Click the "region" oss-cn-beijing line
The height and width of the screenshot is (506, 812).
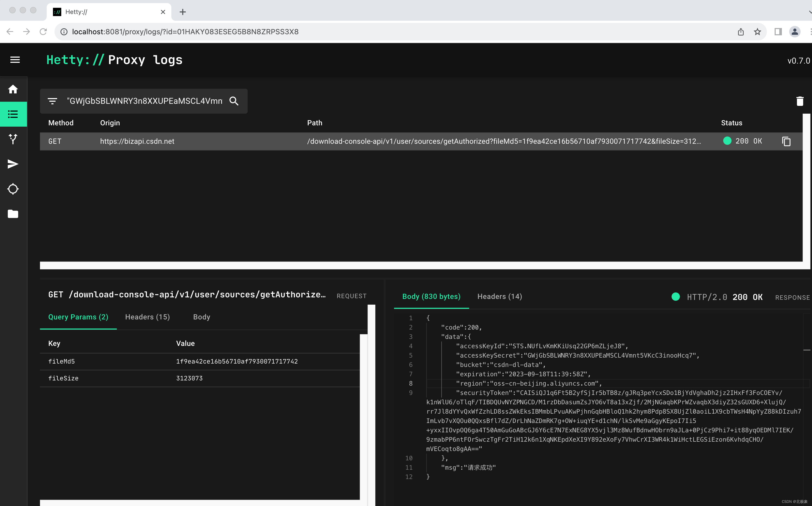[529, 384]
